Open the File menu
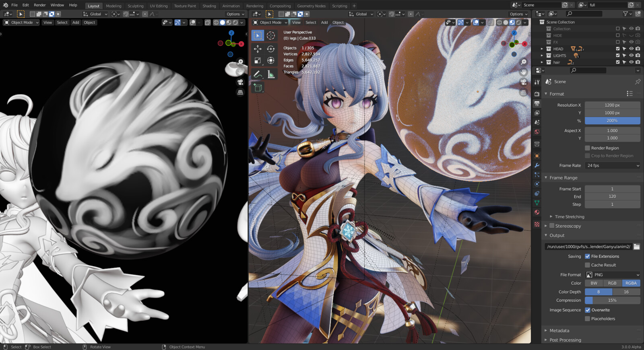 pos(14,5)
